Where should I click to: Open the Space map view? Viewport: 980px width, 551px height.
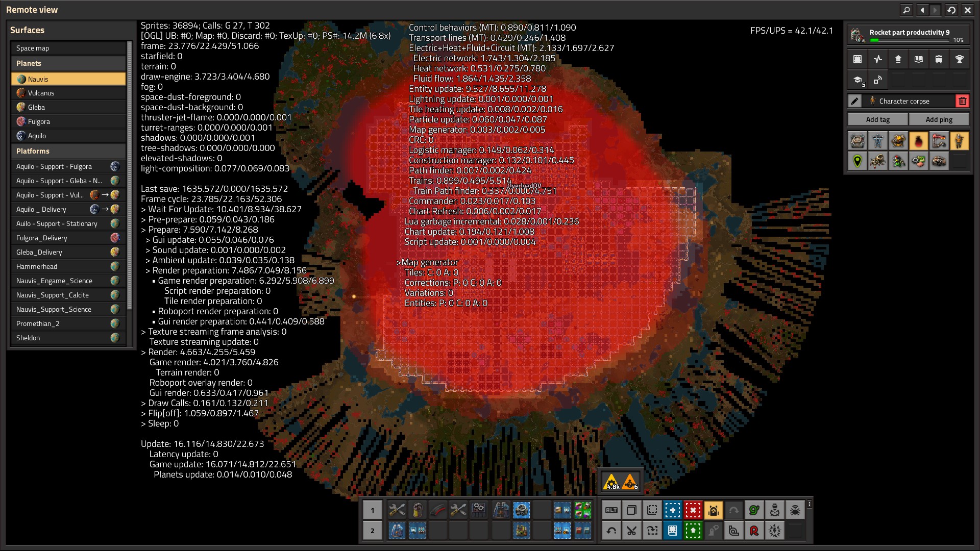click(x=68, y=48)
